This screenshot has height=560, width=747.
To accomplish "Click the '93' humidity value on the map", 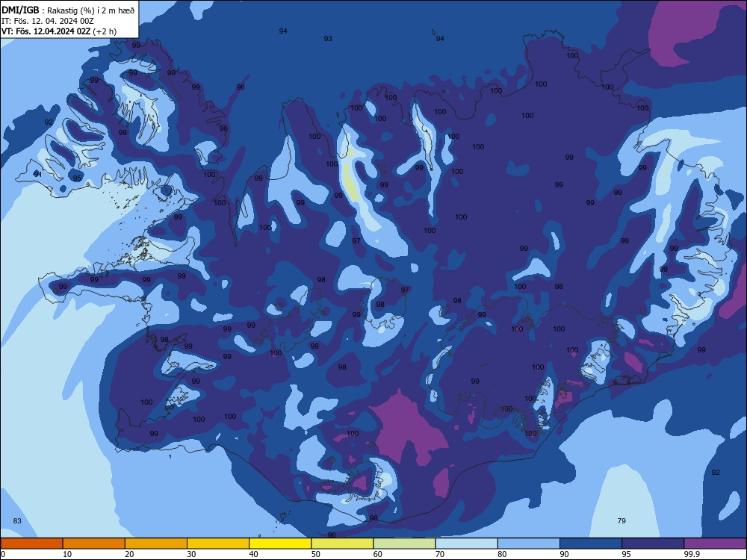I will [328, 39].
